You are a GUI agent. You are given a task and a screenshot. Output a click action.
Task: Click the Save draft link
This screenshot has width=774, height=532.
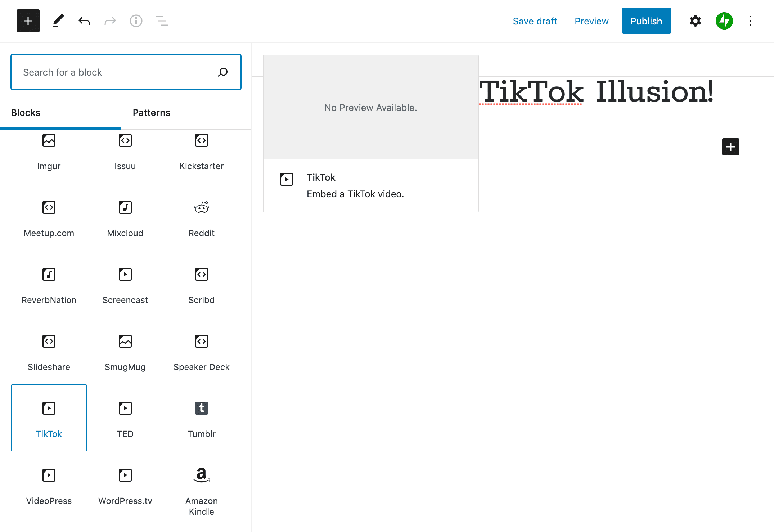click(535, 21)
